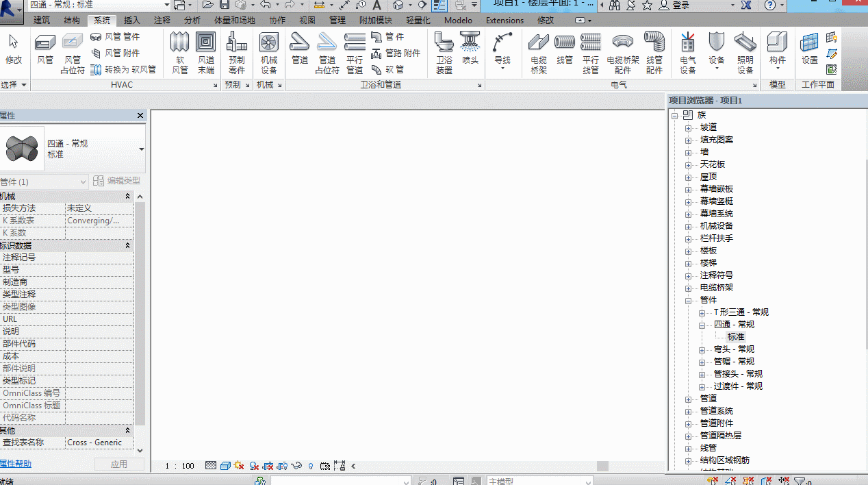
Task: Toggle reveal constraints in view control bar
Action: 340,466
